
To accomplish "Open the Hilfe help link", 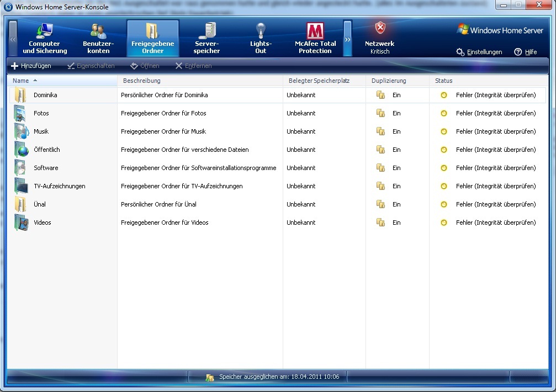I will 526,52.
